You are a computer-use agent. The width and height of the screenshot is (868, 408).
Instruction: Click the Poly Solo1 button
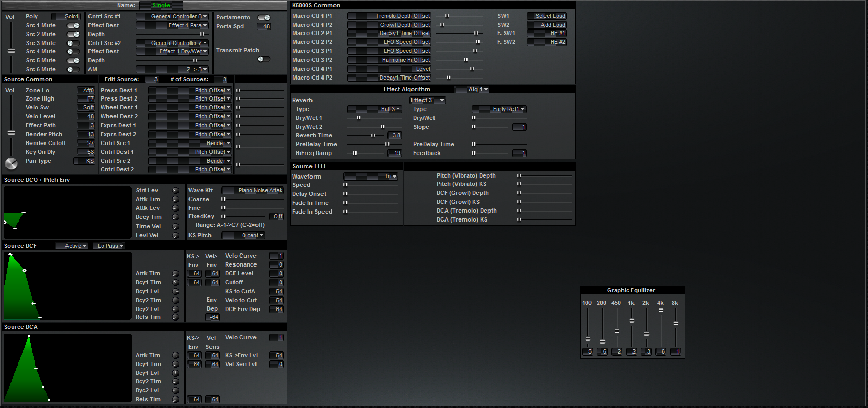[66, 17]
